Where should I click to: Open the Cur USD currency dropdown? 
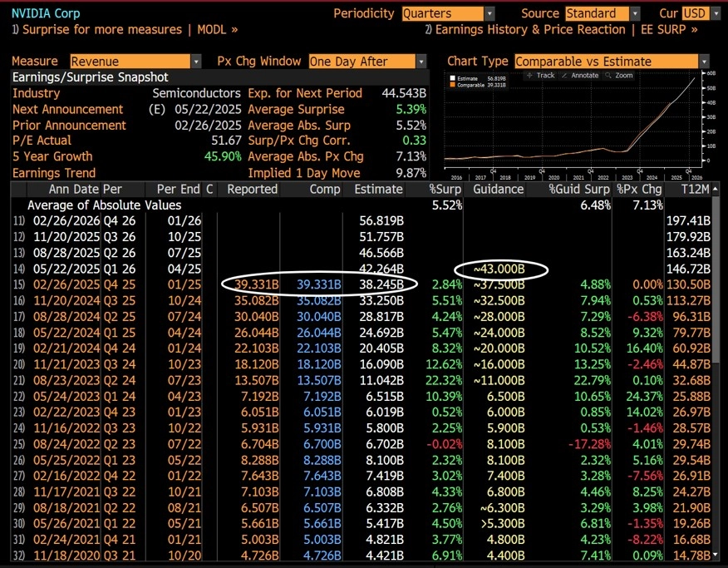pyautogui.click(x=716, y=13)
